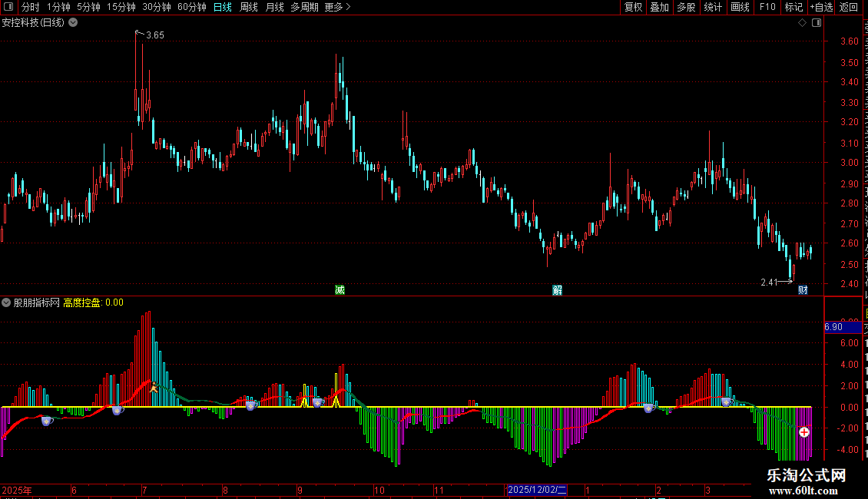Click the cup signal icon before month 2
Screen dimensions: 868x499
[649, 408]
